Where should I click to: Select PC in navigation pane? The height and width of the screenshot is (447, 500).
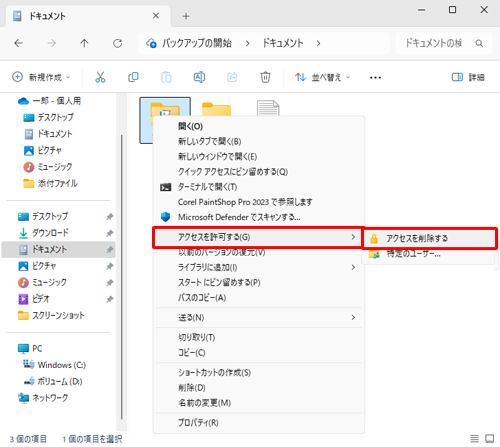[30, 348]
